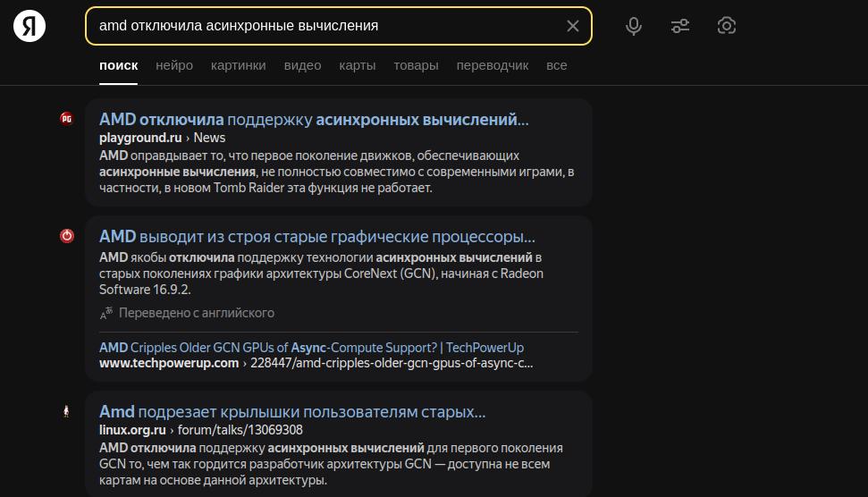Viewport: 868px width, 497px height.
Task: Start voice search with microphone icon
Action: 634,26
